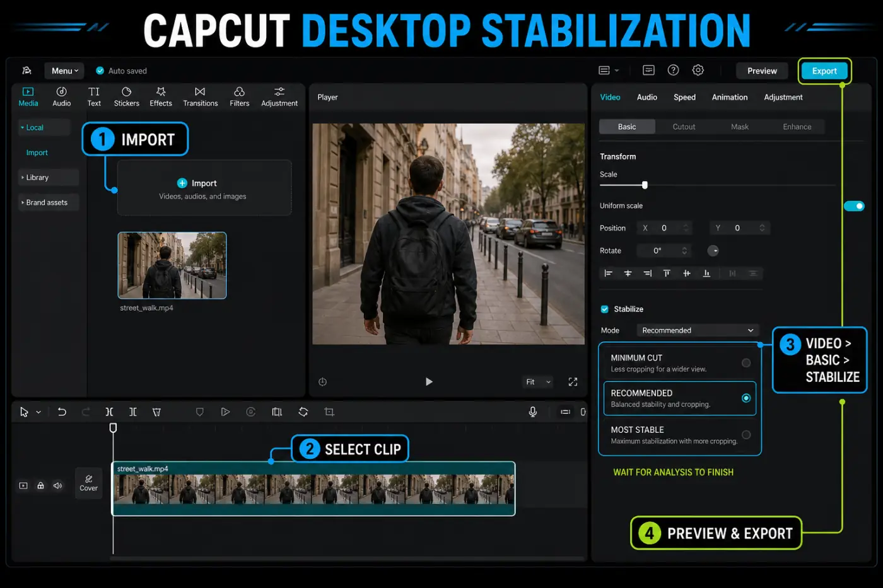The width and height of the screenshot is (883, 588).
Task: Open the selection tool dropdown arrow
Action: (38, 412)
